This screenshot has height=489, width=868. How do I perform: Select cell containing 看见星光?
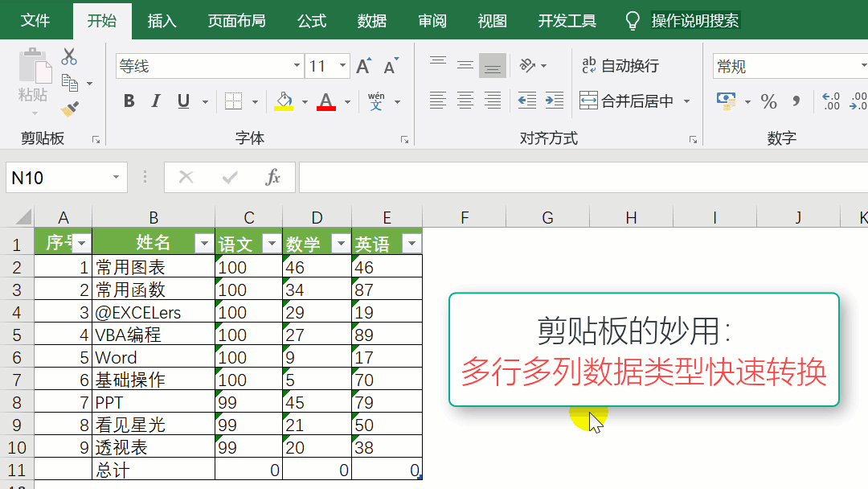point(153,425)
